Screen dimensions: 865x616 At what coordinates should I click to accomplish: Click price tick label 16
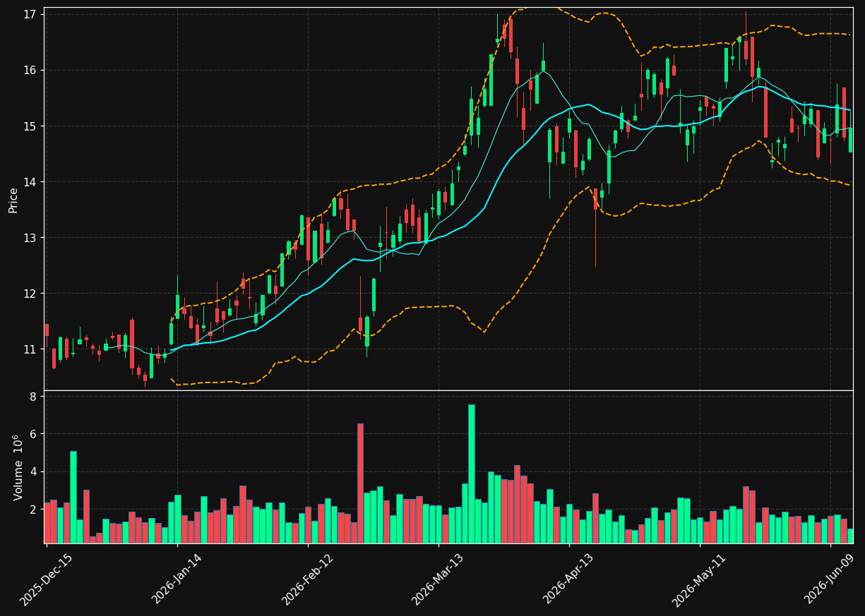(31, 71)
